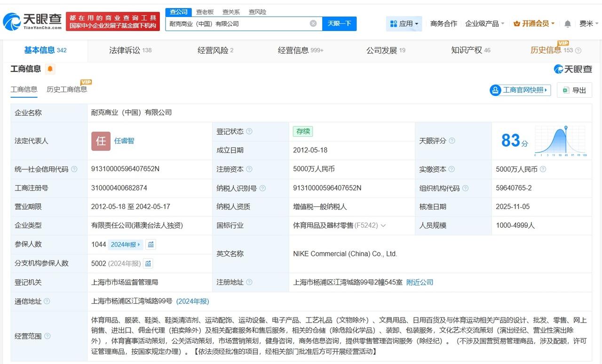Select the 查风险 search tab
602x364 pixels.
257,12
